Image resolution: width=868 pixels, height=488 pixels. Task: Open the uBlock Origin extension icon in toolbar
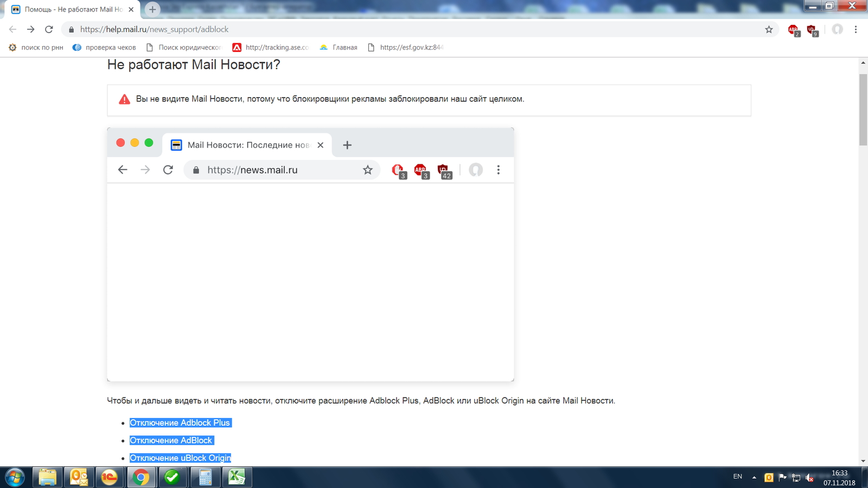[812, 30]
